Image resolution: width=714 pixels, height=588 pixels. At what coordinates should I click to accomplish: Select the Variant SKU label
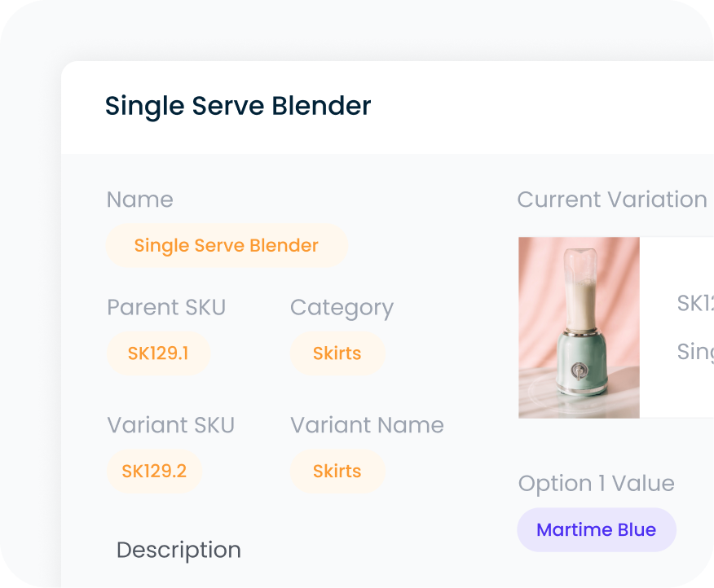(170, 424)
